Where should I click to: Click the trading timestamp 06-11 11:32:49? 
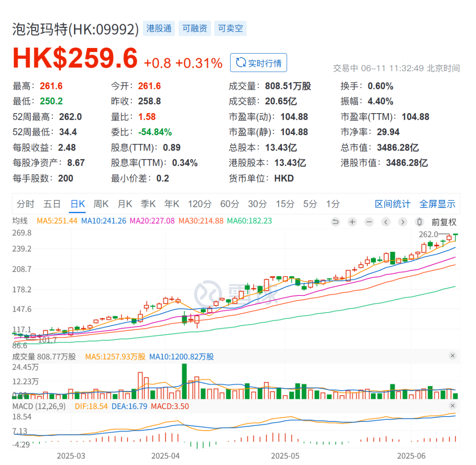(x=392, y=68)
